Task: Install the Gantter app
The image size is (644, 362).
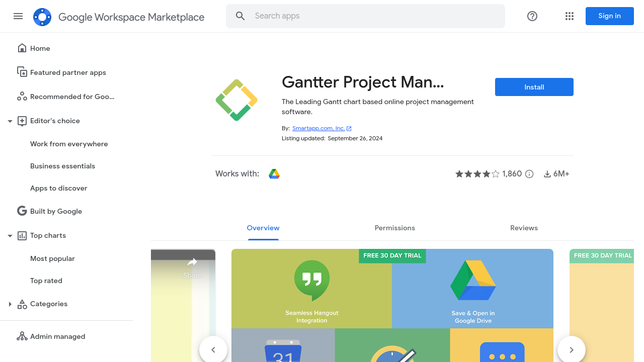Action: [x=534, y=87]
